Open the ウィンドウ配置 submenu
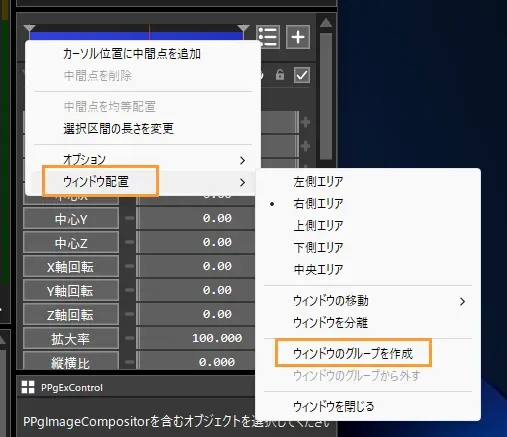This screenshot has width=507, height=437. point(143,182)
